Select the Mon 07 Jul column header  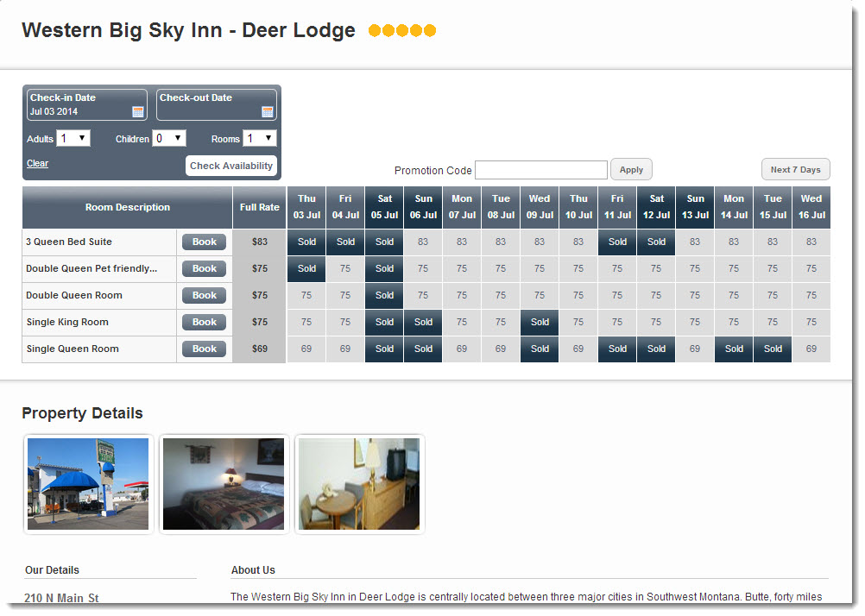pos(462,207)
